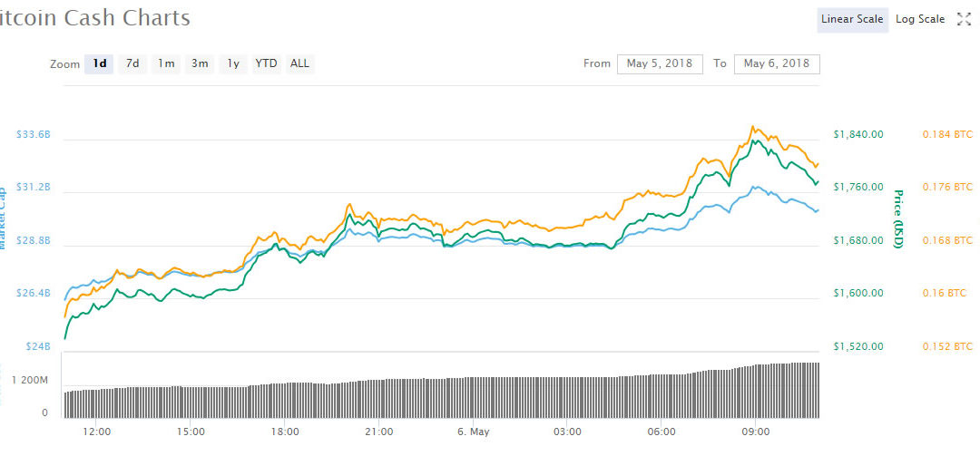The width and height of the screenshot is (980, 456).
Task: Click the 12:00 time axis label
Action: coord(97,432)
